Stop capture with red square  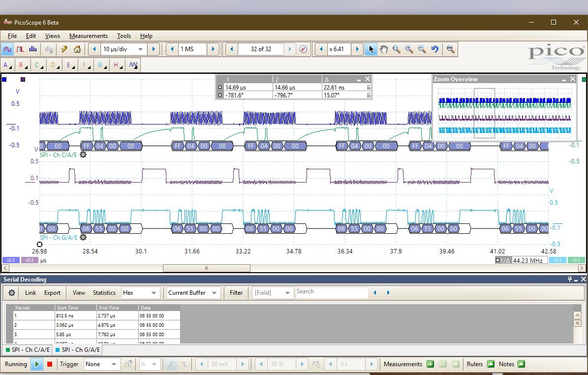(50, 364)
